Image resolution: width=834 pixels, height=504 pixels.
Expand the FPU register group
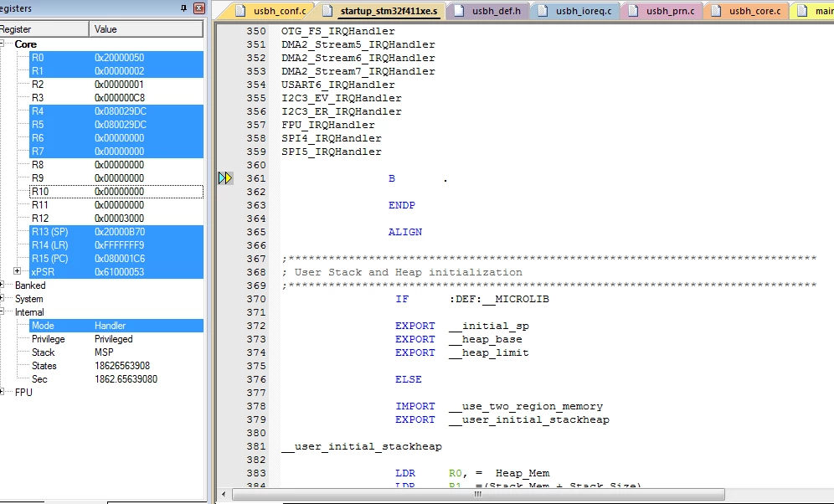point(2,393)
